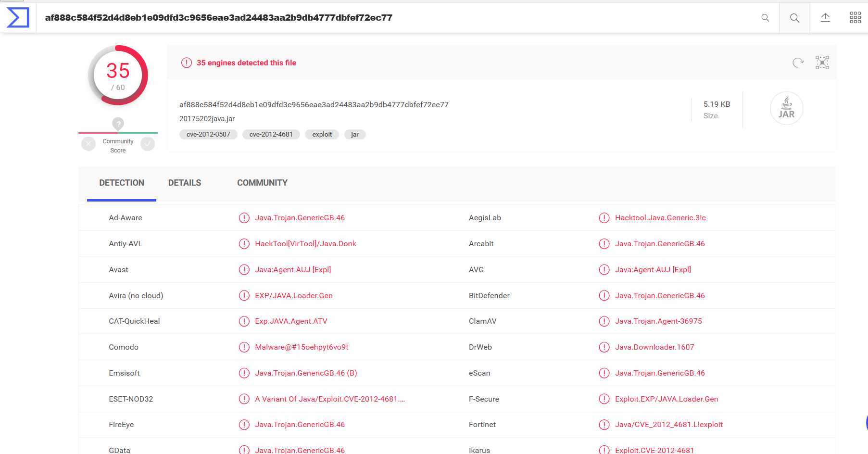
Task: Open the COMMUNITY tab
Action: coord(262,183)
